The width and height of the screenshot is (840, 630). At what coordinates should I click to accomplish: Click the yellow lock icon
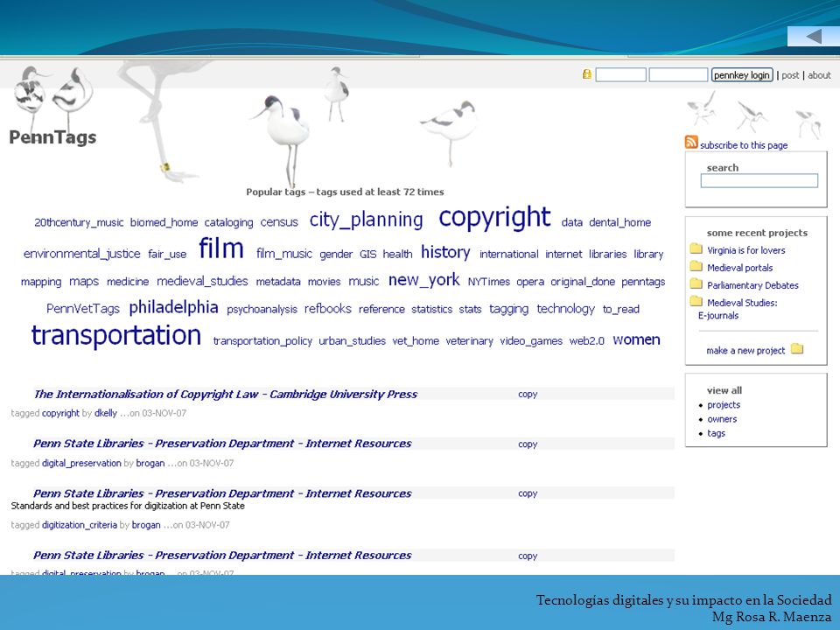(x=587, y=74)
